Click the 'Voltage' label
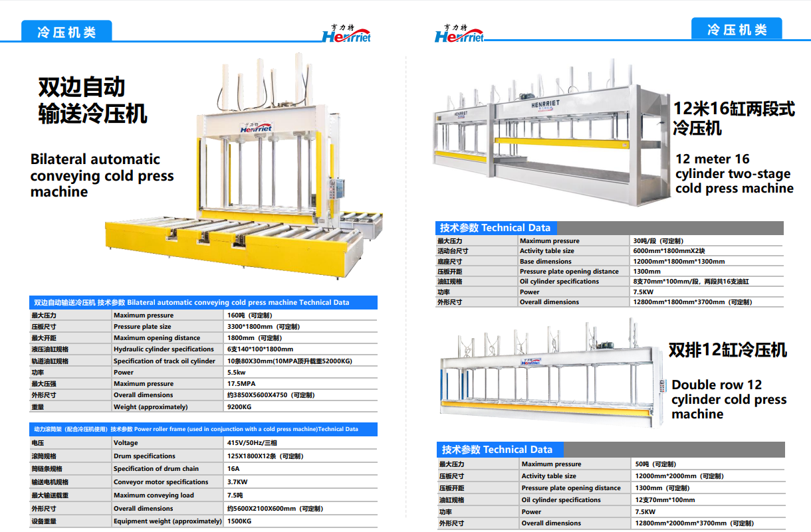 pos(126,443)
